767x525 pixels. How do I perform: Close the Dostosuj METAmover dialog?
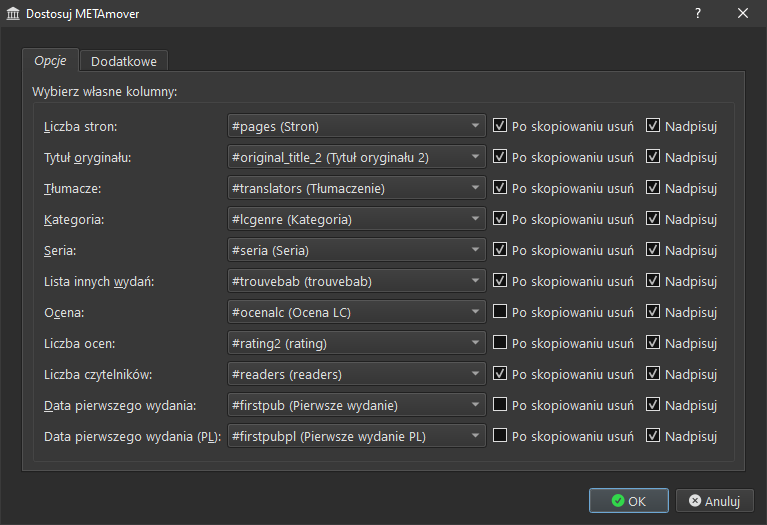pyautogui.click(x=743, y=14)
